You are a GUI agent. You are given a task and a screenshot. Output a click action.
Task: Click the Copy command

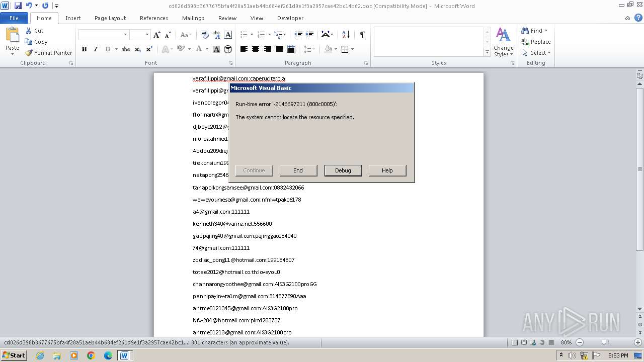click(36, 42)
